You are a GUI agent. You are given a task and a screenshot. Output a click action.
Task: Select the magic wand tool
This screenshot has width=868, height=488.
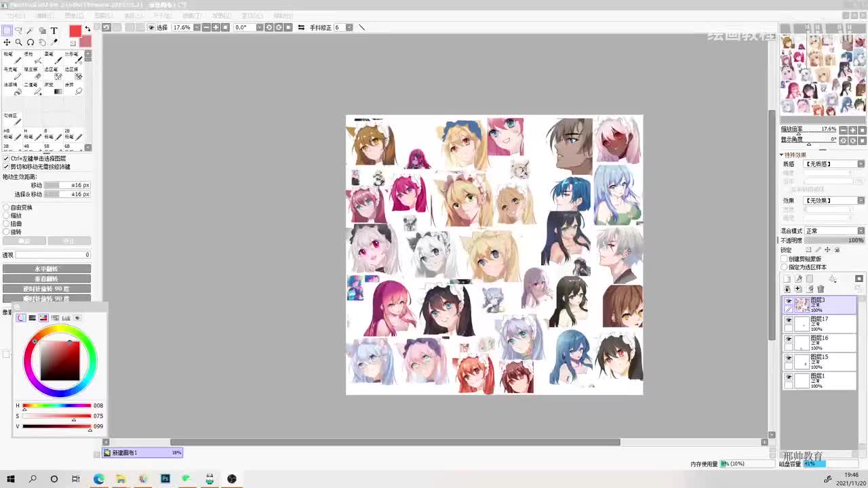pos(31,30)
